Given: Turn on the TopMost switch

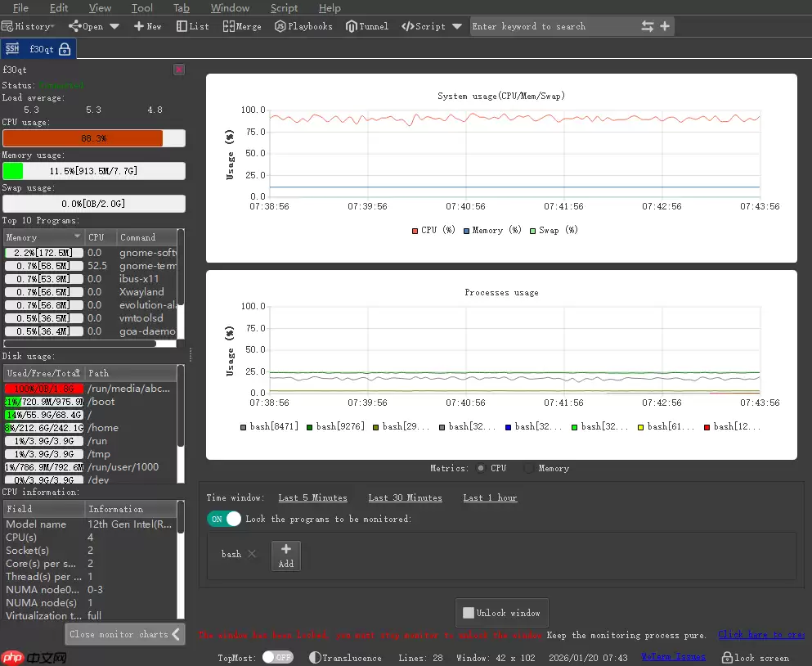Looking at the screenshot, I should [x=277, y=657].
